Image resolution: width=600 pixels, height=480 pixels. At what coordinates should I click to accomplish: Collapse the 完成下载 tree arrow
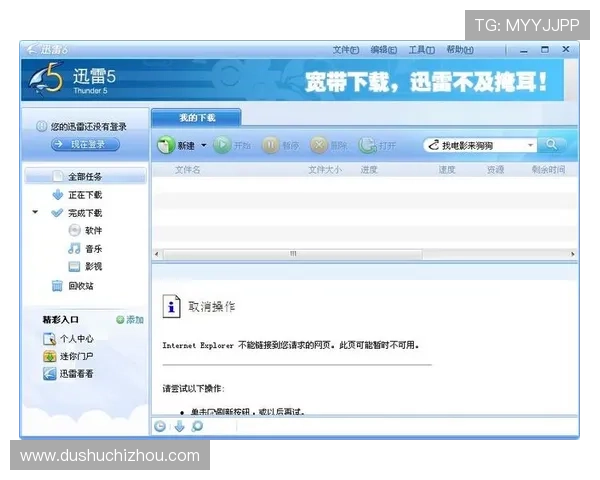pos(35,212)
